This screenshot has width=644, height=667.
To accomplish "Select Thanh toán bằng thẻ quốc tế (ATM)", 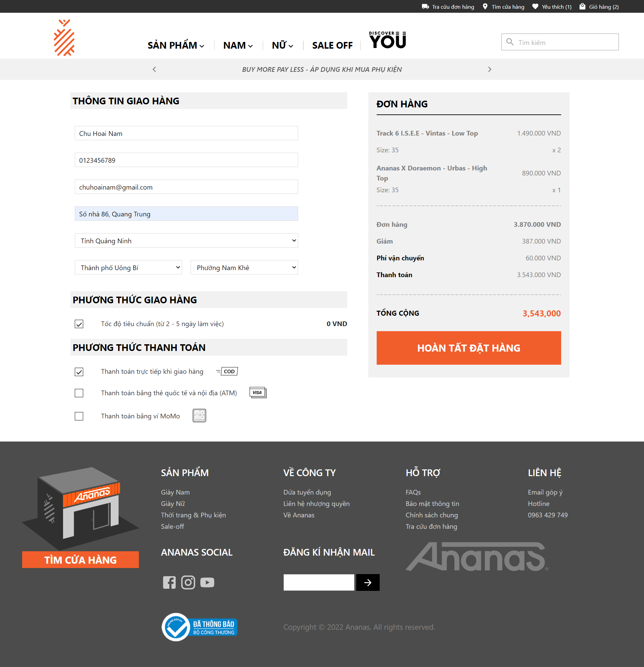I will coord(79,393).
